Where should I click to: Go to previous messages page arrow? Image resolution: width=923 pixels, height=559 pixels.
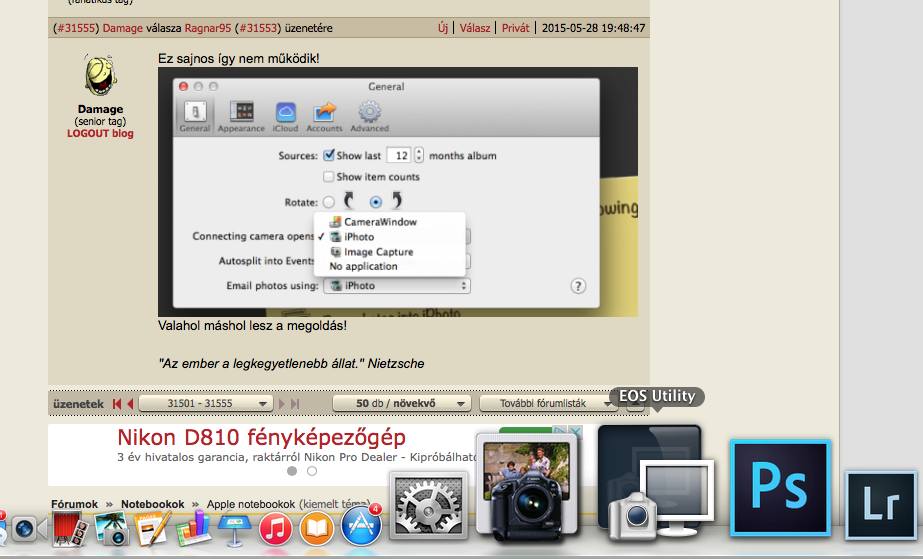[130, 404]
